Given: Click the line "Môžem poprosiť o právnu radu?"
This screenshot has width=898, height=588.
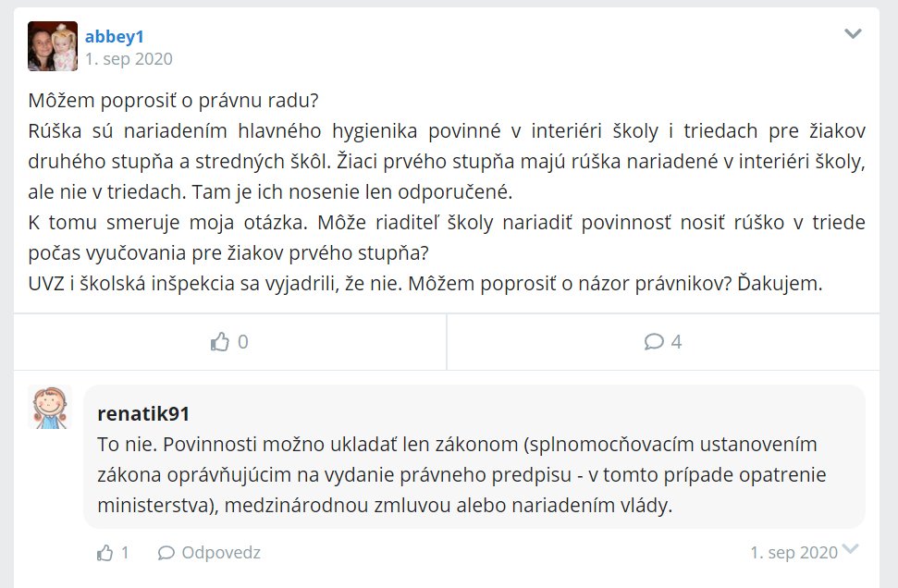Looking at the screenshot, I should click(x=179, y=99).
